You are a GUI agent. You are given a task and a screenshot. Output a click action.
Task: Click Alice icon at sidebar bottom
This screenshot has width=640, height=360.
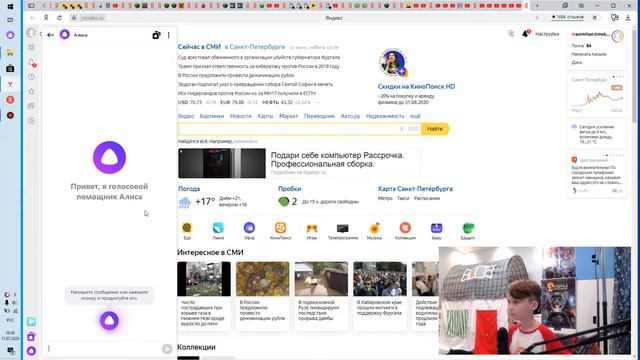31,351
